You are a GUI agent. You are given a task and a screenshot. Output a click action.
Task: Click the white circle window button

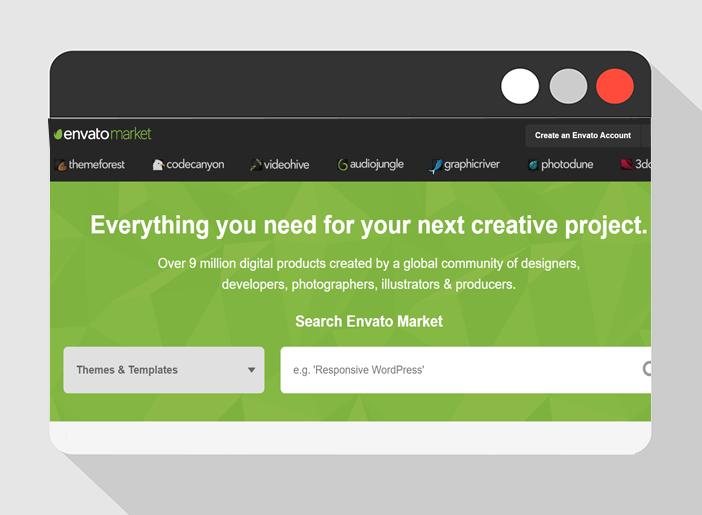click(520, 86)
